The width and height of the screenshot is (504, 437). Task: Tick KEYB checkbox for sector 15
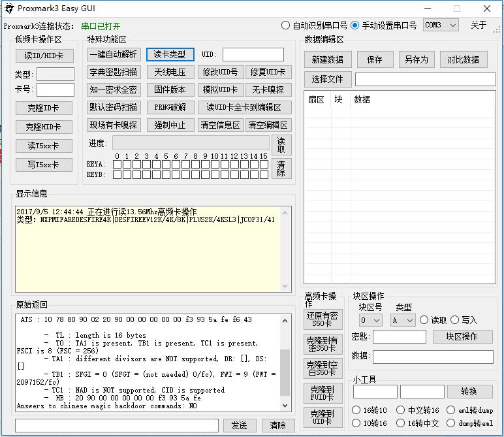[264, 174]
